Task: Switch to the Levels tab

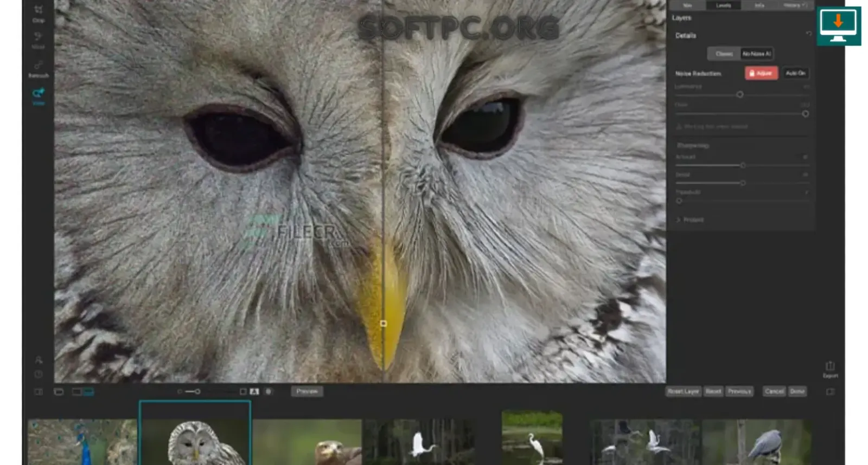Action: (x=723, y=5)
